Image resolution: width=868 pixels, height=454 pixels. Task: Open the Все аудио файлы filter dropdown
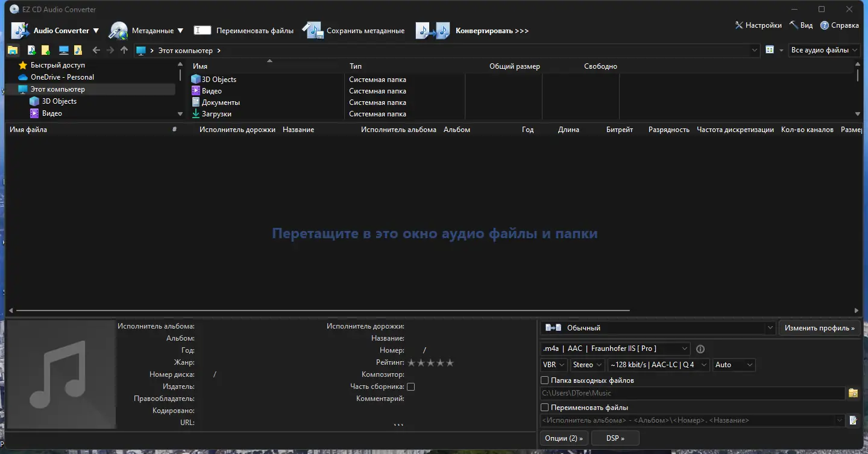pyautogui.click(x=824, y=50)
